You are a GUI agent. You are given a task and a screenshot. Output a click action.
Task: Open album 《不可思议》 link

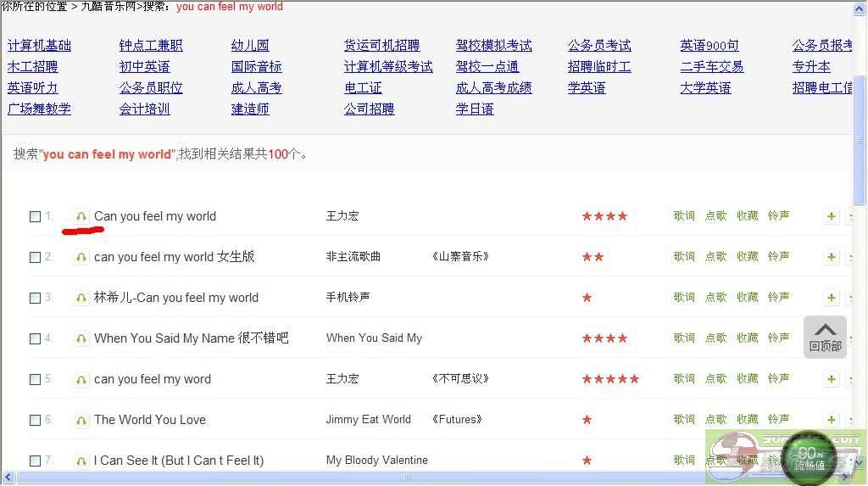(460, 379)
